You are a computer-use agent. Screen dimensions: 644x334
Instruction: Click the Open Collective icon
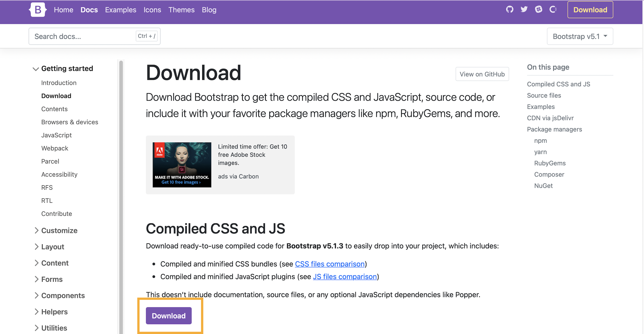point(553,10)
